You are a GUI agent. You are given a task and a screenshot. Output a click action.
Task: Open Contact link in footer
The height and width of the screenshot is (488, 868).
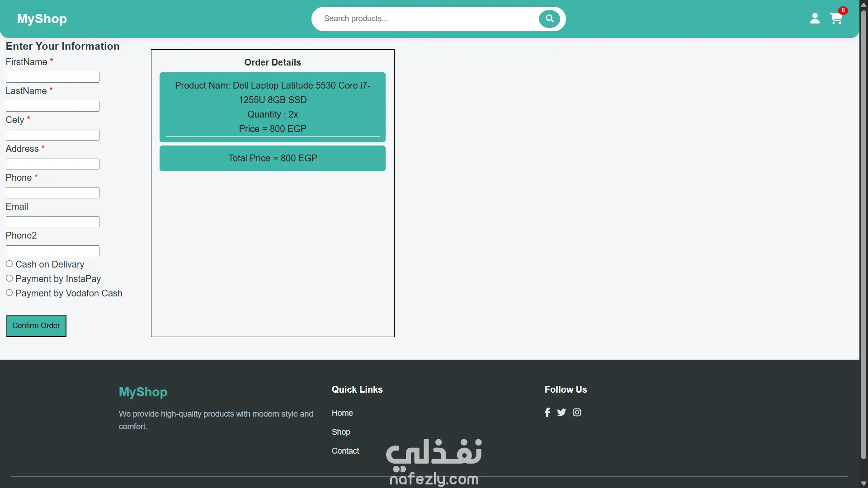(345, 451)
